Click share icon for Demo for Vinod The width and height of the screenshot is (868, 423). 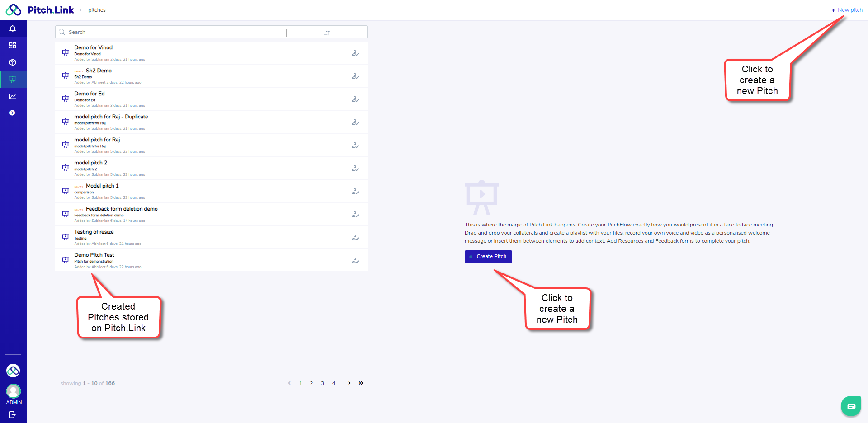click(355, 53)
